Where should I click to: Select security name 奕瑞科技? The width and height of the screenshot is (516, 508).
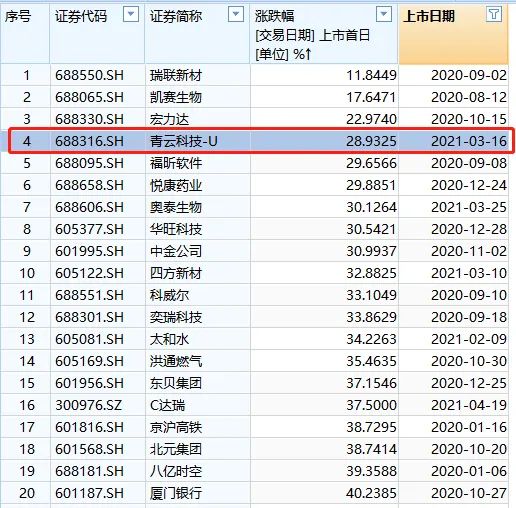tap(176, 317)
